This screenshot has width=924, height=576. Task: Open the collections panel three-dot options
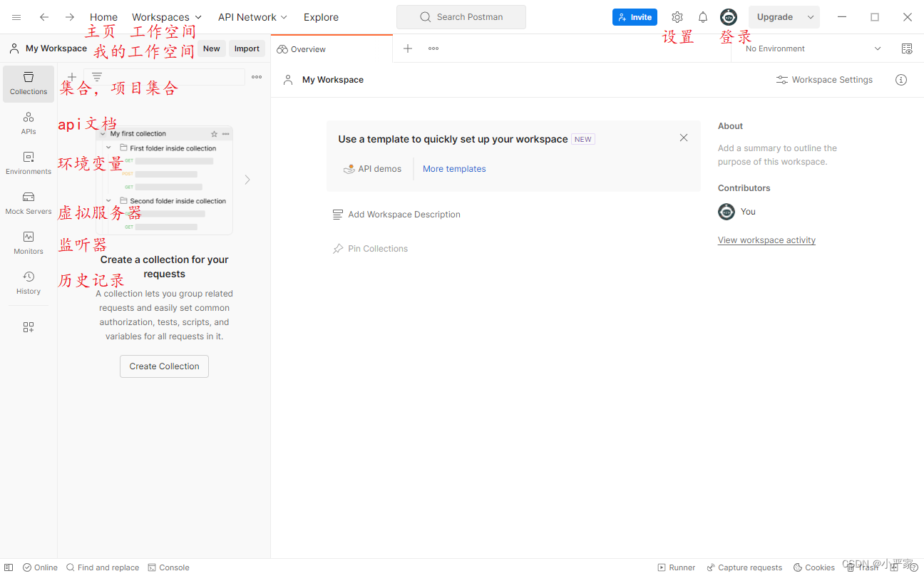click(x=257, y=77)
